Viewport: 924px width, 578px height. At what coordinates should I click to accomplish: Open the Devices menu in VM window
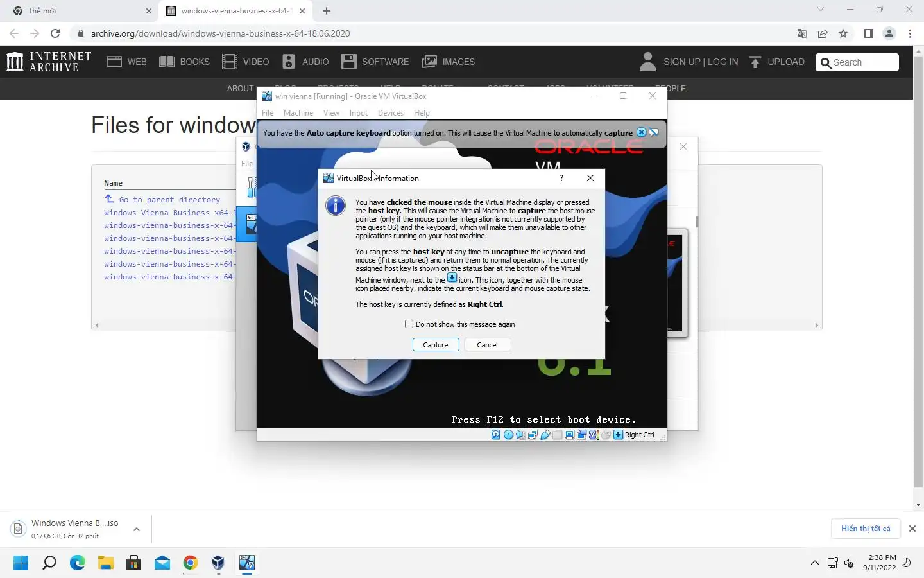pos(391,113)
